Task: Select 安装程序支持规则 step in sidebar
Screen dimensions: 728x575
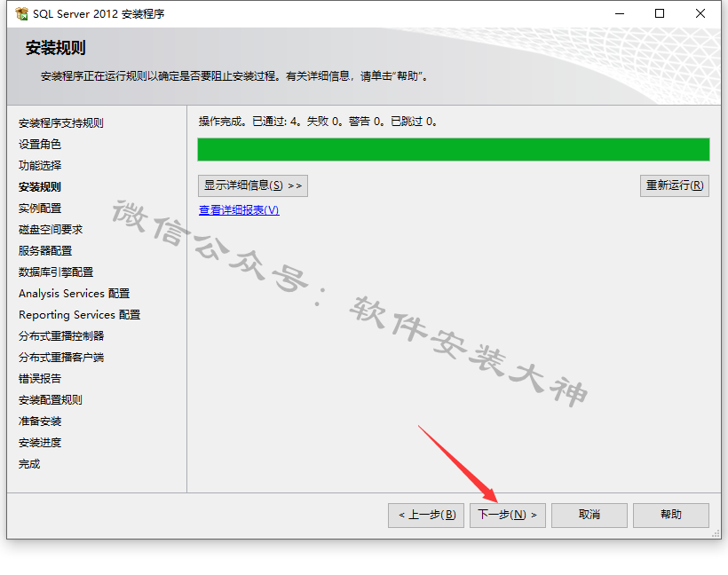Action: tap(61, 123)
